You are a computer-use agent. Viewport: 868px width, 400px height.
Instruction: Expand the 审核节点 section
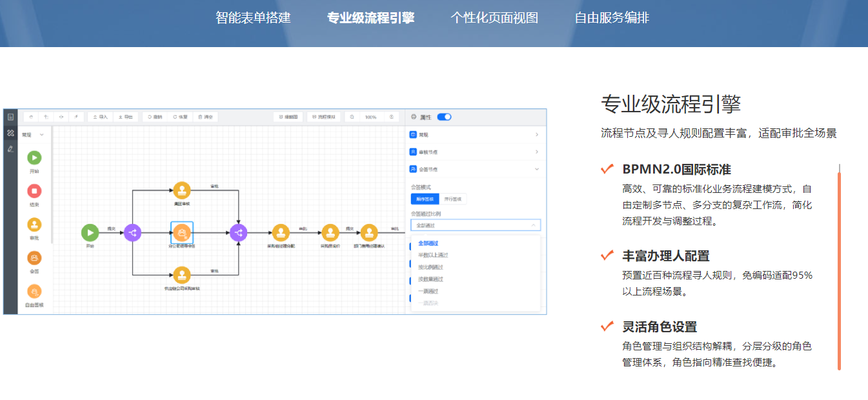click(x=475, y=152)
